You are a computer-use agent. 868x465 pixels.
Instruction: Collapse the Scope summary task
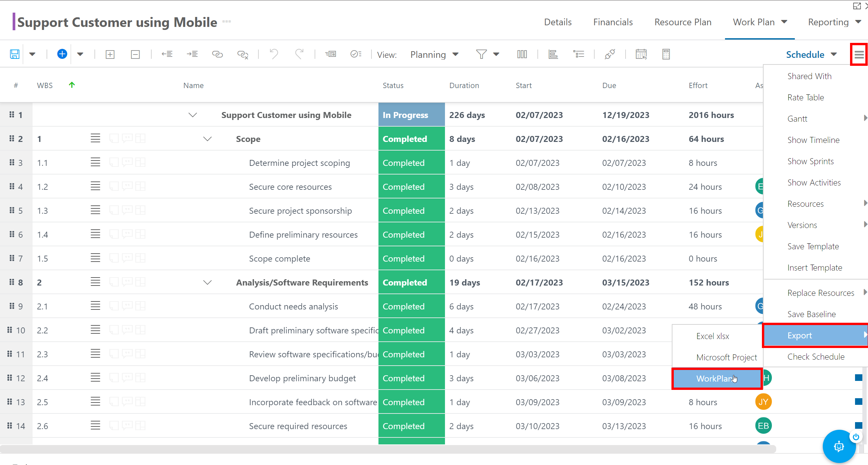pos(208,139)
